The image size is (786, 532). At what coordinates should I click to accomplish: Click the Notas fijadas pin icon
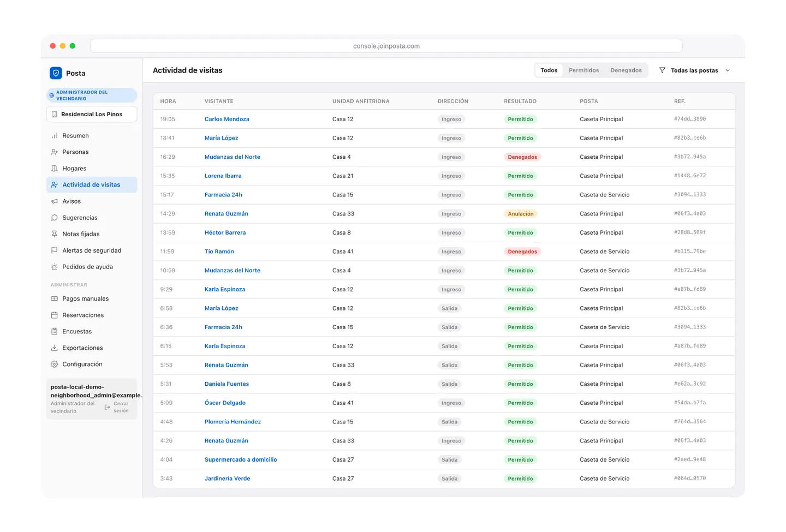[x=55, y=234]
